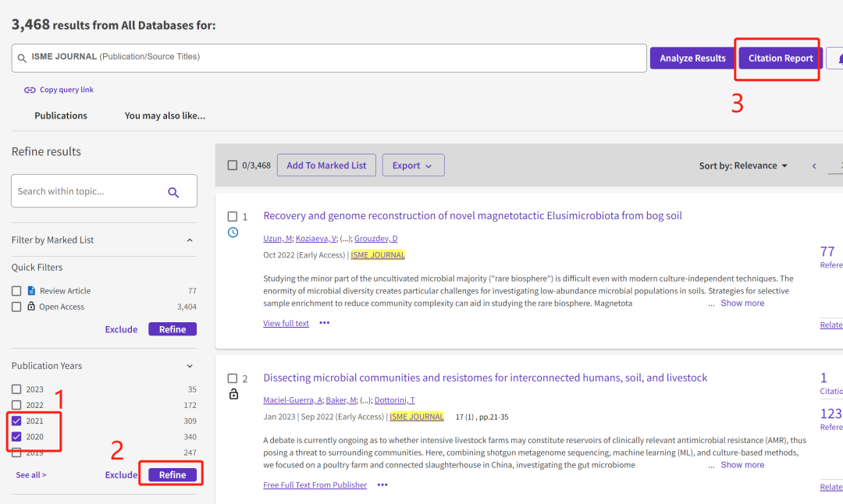Open the three-dots menu beside View full text
This screenshot has width=843, height=504.
(x=324, y=323)
